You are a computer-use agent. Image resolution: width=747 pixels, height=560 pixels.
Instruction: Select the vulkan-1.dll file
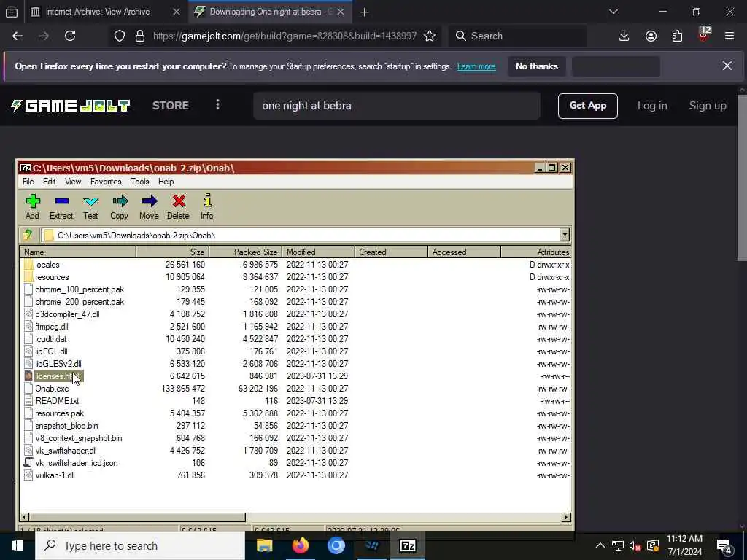(55, 475)
